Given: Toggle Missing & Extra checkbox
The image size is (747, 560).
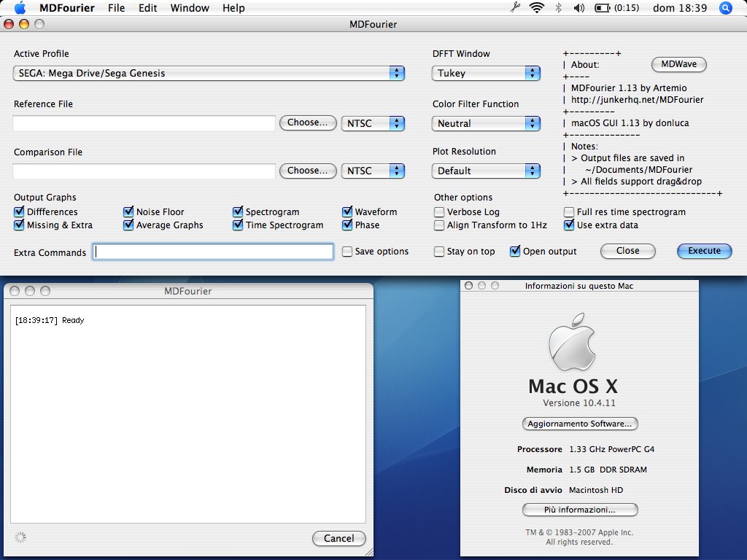Looking at the screenshot, I should [19, 225].
